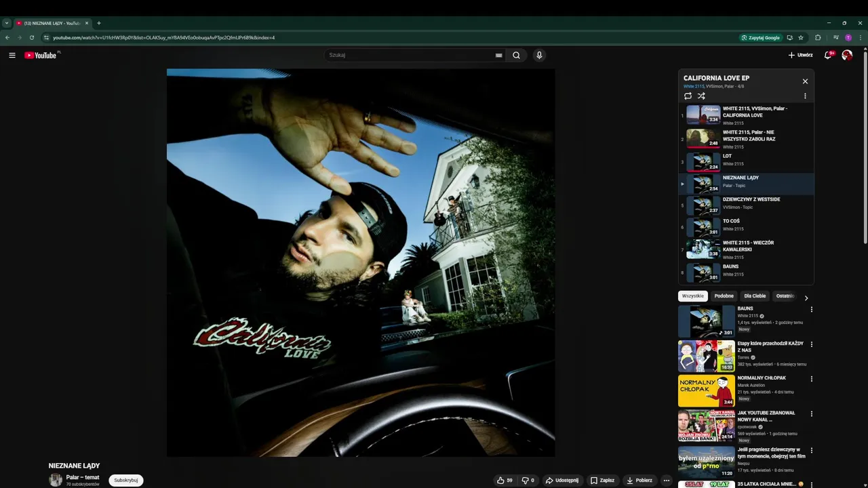
Task: Open JAK YOUTUBE ZBANOWAŁ NOWY KANAŁ thumbnail
Action: click(706, 426)
